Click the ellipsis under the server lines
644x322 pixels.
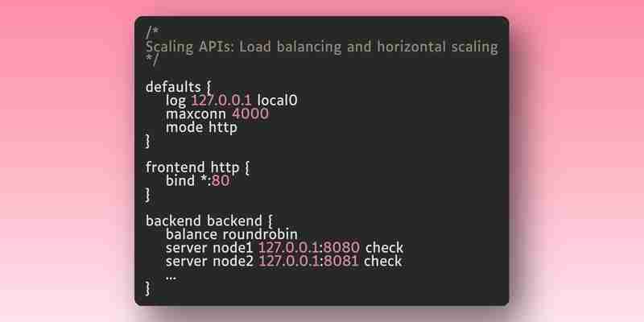click(171, 278)
